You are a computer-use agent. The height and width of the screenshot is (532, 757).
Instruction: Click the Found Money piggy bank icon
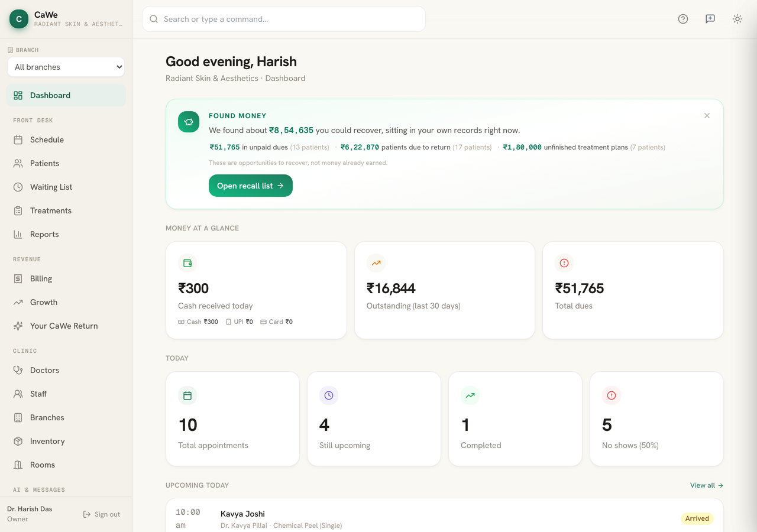click(x=189, y=122)
